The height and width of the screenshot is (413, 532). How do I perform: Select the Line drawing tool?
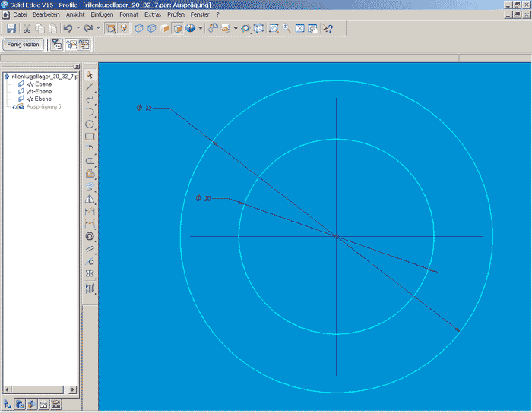[x=90, y=87]
